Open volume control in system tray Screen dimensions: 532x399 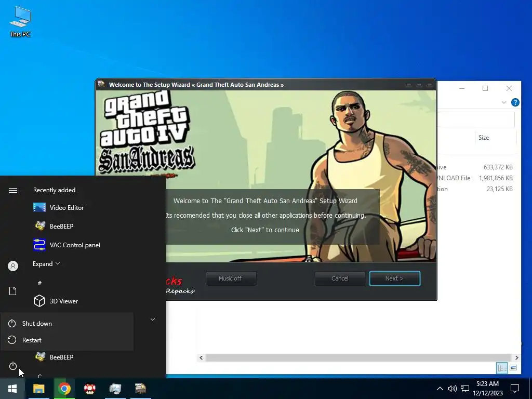452,389
